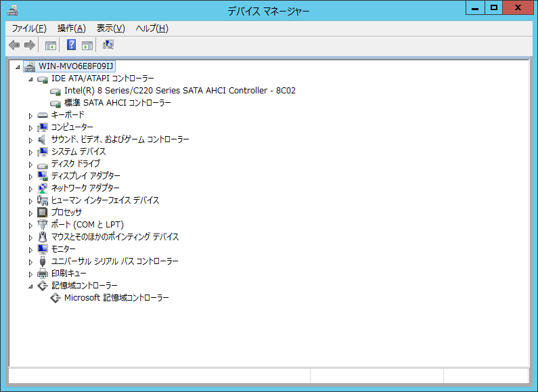Toggle the action pane toolbar icon

point(87,45)
